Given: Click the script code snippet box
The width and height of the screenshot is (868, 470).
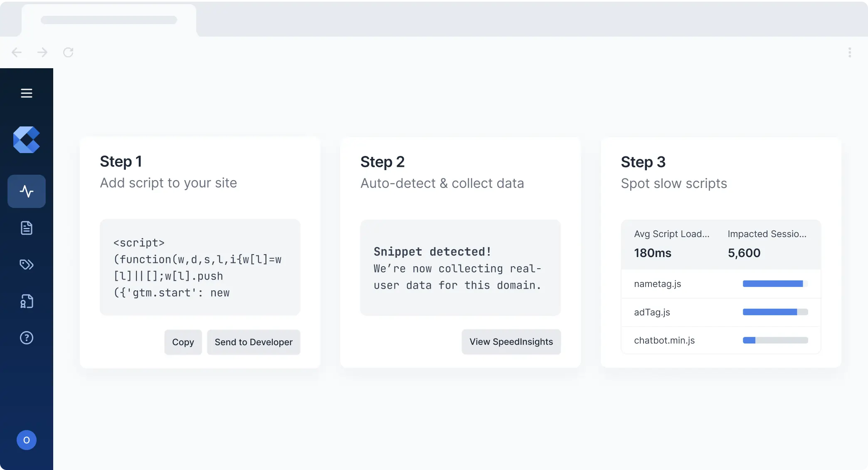Looking at the screenshot, I should (200, 267).
